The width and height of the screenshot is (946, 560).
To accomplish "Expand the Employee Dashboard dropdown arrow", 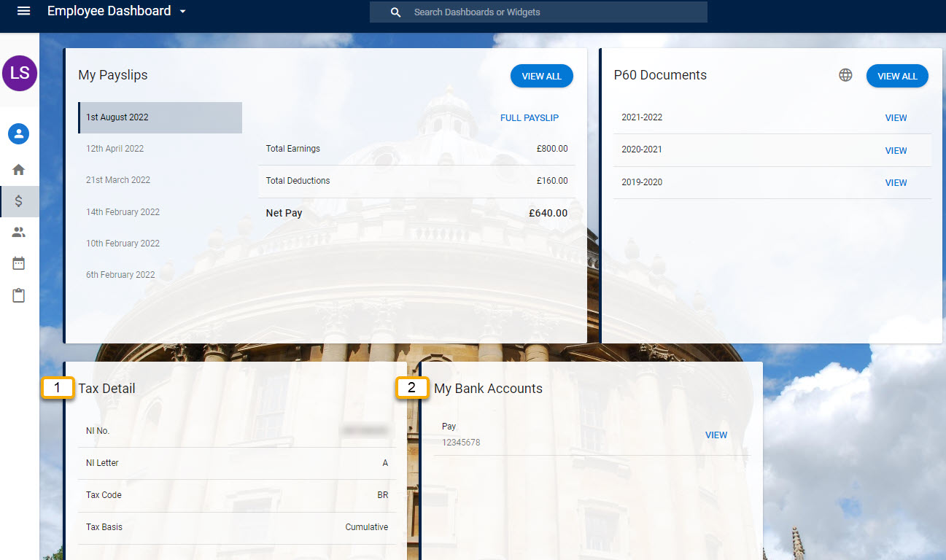I will (182, 12).
